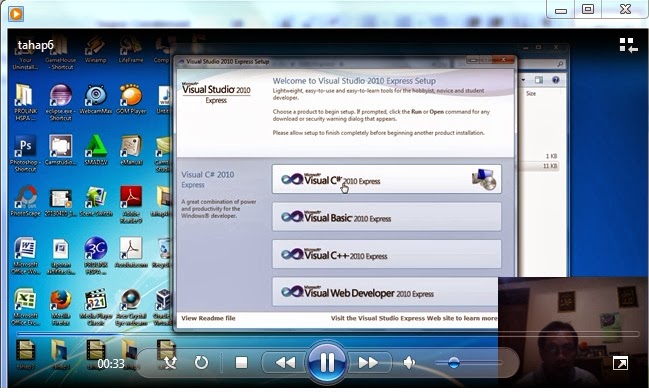Skip to the next track
The width and height of the screenshot is (649, 392).
[368, 363]
